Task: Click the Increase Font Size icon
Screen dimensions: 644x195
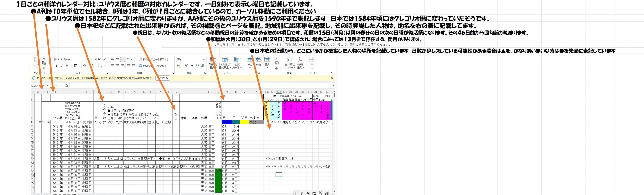Action: point(99,59)
